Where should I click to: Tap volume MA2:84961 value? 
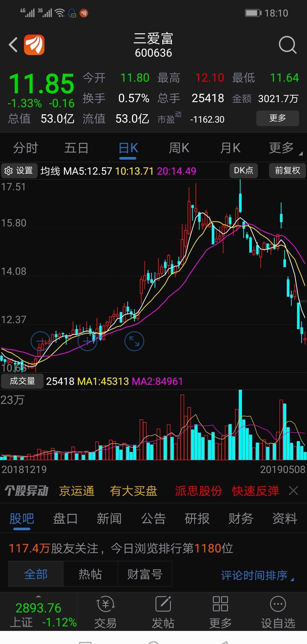(x=157, y=381)
